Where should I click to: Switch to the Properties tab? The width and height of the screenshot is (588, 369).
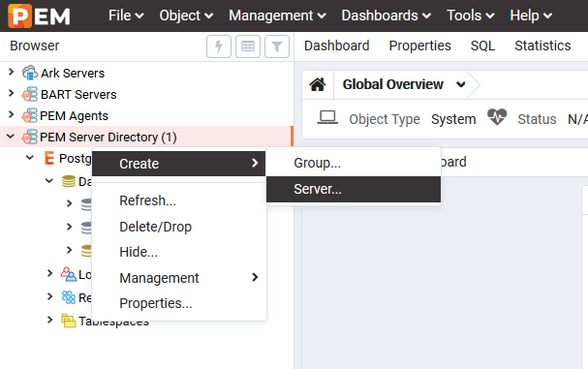point(420,46)
